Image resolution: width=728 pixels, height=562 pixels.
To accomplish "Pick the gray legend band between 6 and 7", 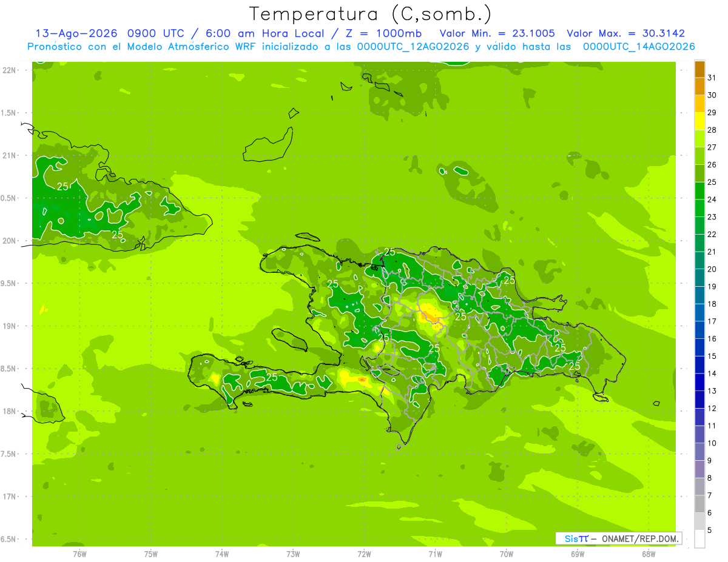I will pyautogui.click(x=699, y=504).
